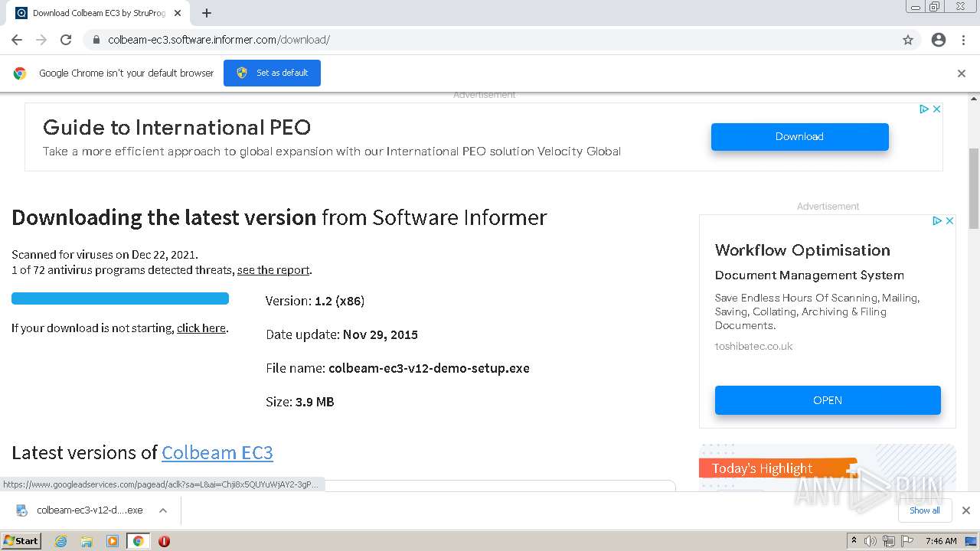Screen dimensions: 980x551
Task: Click OPEN in the Workflow Optimisation ad
Action: pyautogui.click(x=828, y=400)
